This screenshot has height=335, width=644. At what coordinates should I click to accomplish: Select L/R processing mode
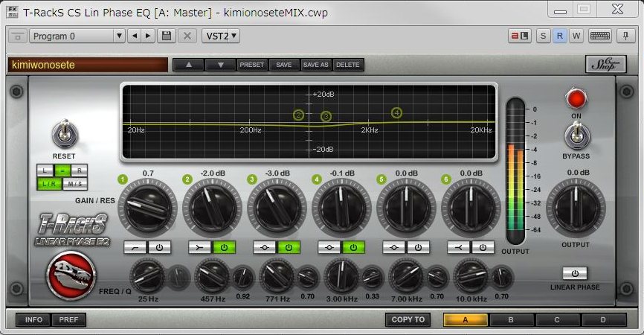[49, 184]
